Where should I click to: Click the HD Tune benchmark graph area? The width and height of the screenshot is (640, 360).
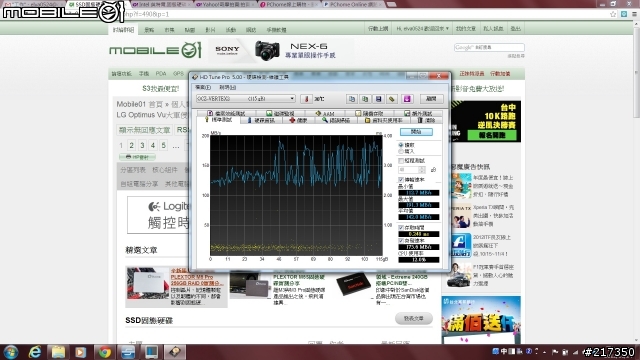[296, 195]
